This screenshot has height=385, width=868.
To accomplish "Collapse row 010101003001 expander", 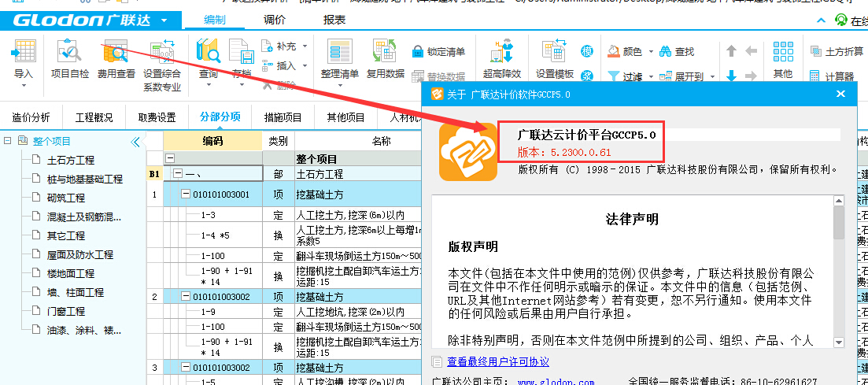I will click(x=186, y=194).
